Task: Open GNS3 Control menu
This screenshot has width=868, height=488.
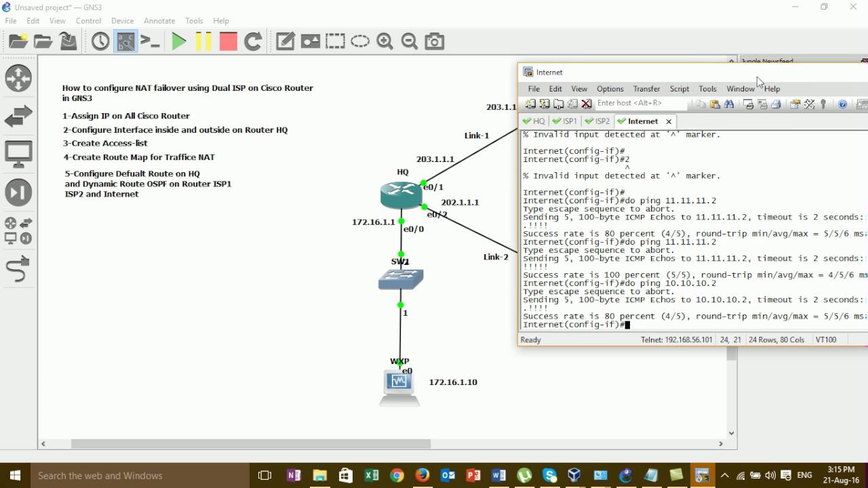Action: point(88,21)
